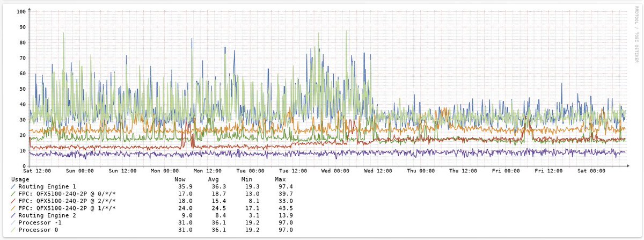Click the 'Fri 00:00' time axis label
The width and height of the screenshot is (644, 240).
(x=506, y=171)
